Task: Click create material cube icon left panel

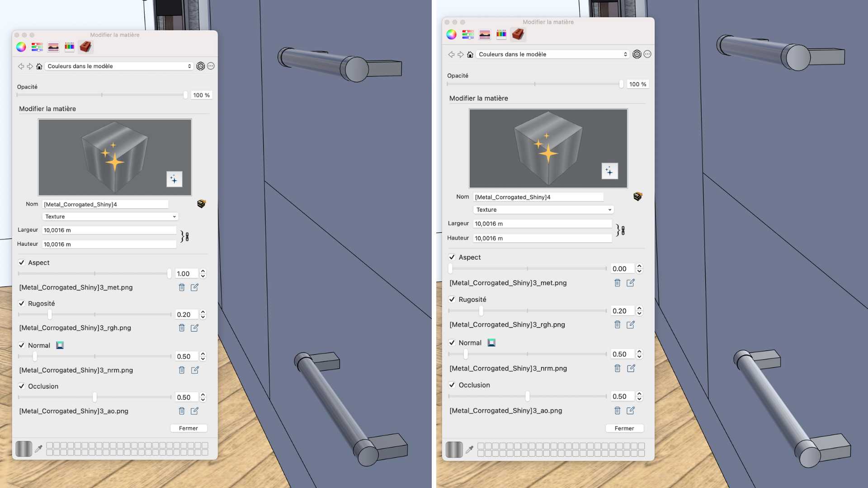Action: [x=202, y=204]
